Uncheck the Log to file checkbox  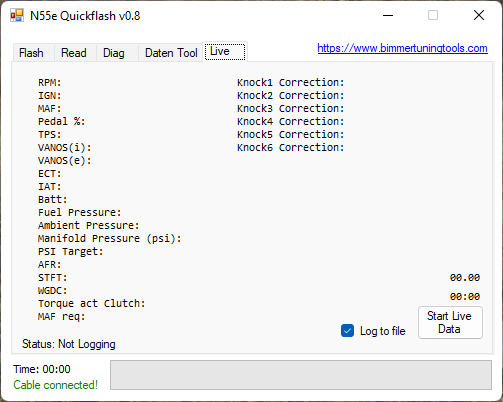coord(347,331)
